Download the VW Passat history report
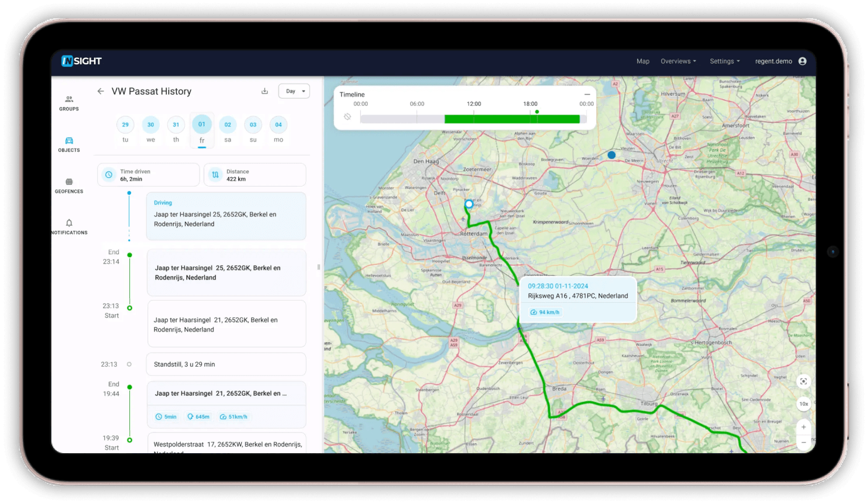 pyautogui.click(x=264, y=91)
